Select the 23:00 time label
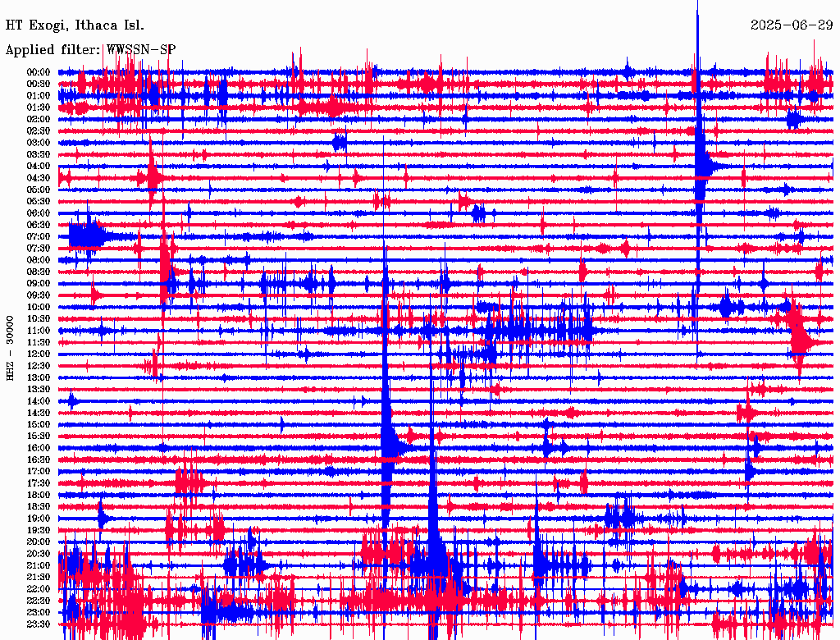Screen dimensions: 840x640 pyautogui.click(x=39, y=613)
